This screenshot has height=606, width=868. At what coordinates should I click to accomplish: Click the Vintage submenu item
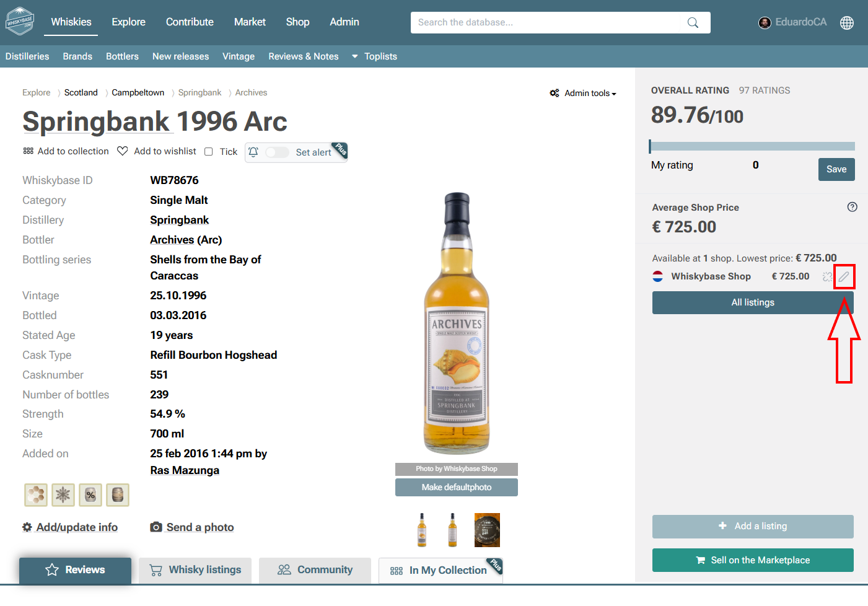click(x=239, y=56)
